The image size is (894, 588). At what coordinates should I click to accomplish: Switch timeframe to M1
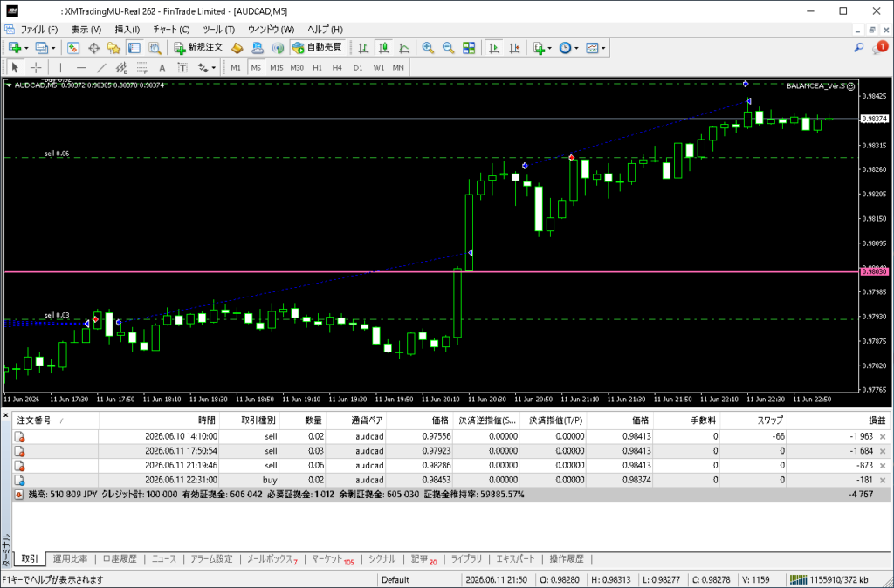click(x=236, y=68)
